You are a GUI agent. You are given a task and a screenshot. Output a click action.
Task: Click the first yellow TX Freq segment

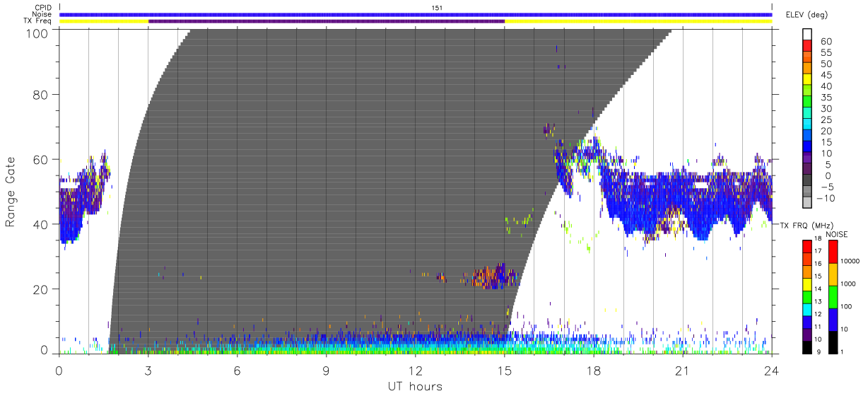click(104, 21)
